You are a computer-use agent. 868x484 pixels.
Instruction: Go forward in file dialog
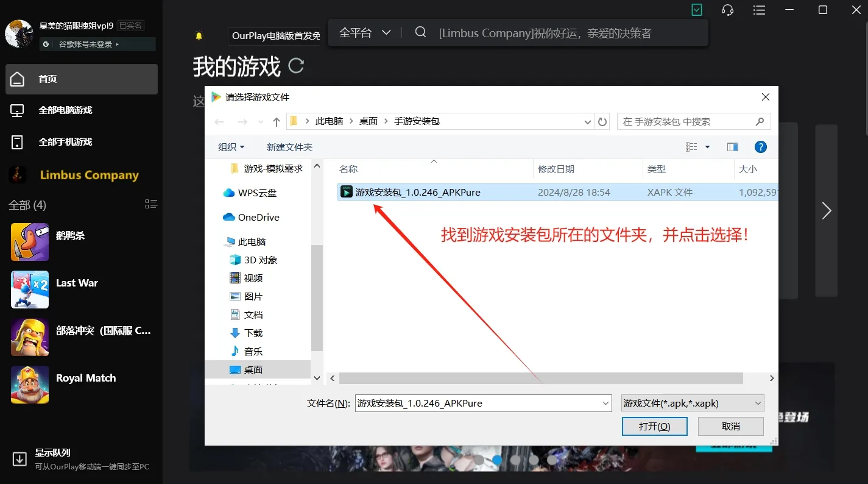click(242, 122)
